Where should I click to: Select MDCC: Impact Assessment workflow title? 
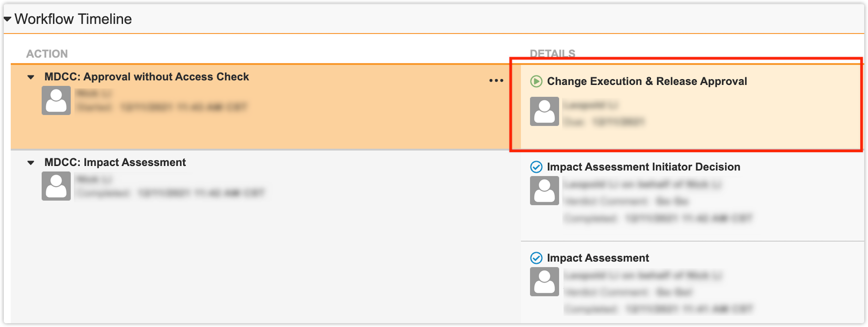click(x=115, y=162)
